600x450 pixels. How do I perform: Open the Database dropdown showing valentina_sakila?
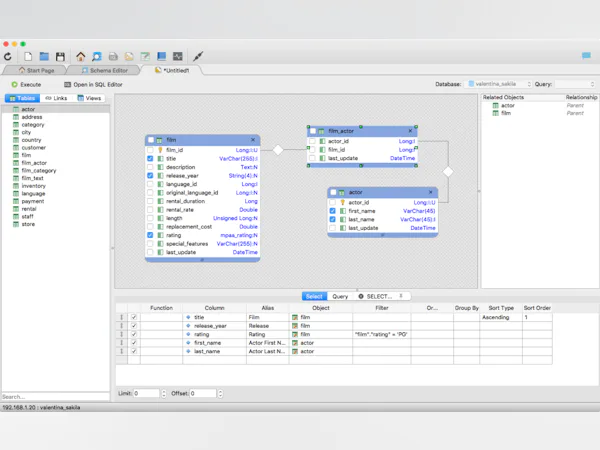(499, 85)
